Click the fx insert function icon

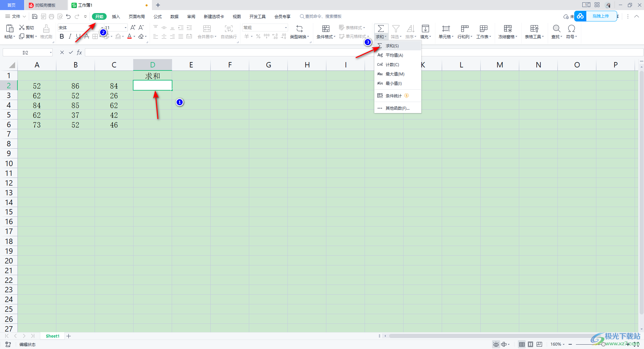79,52
